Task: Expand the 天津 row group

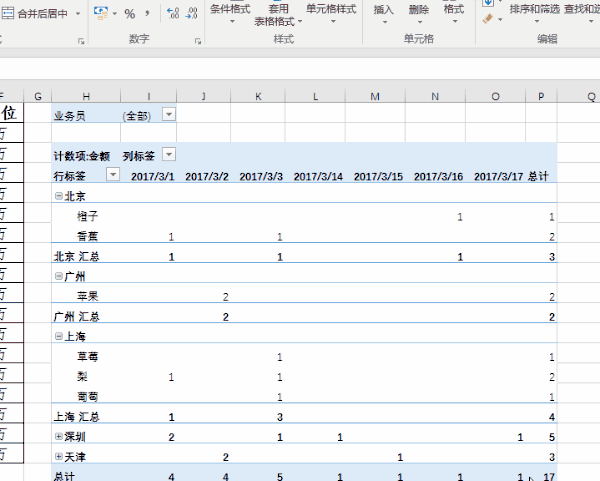Action: tap(58, 457)
